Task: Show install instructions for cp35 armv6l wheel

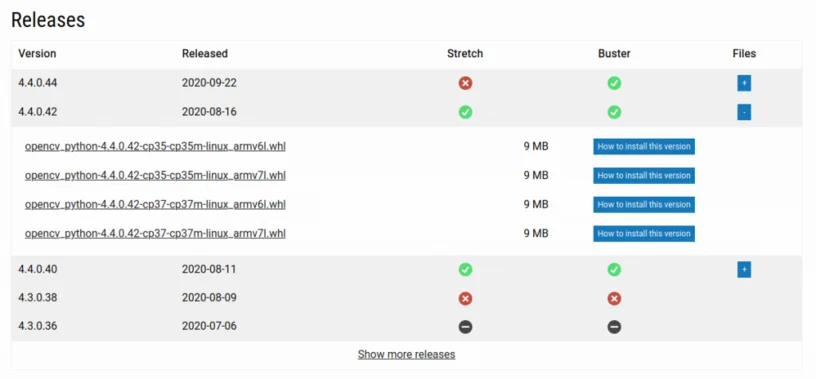Action: pos(644,146)
